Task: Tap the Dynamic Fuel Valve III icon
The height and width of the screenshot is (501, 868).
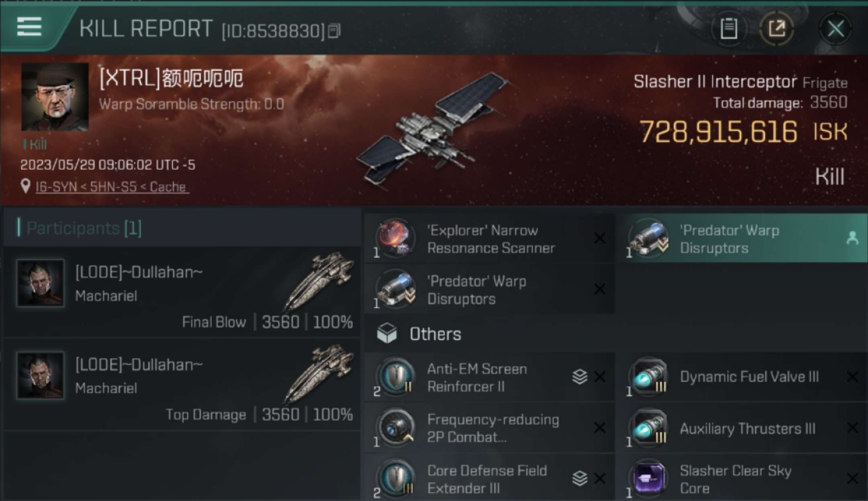Action: [647, 377]
